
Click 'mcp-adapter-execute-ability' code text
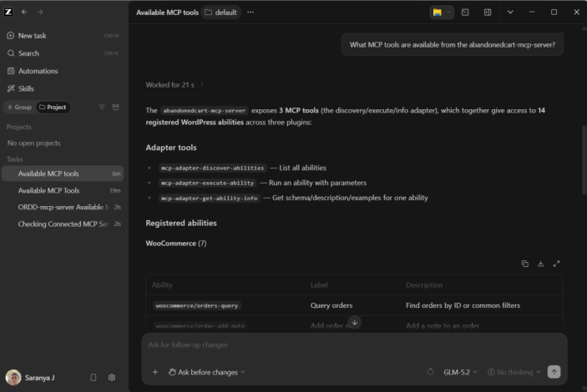click(x=207, y=183)
